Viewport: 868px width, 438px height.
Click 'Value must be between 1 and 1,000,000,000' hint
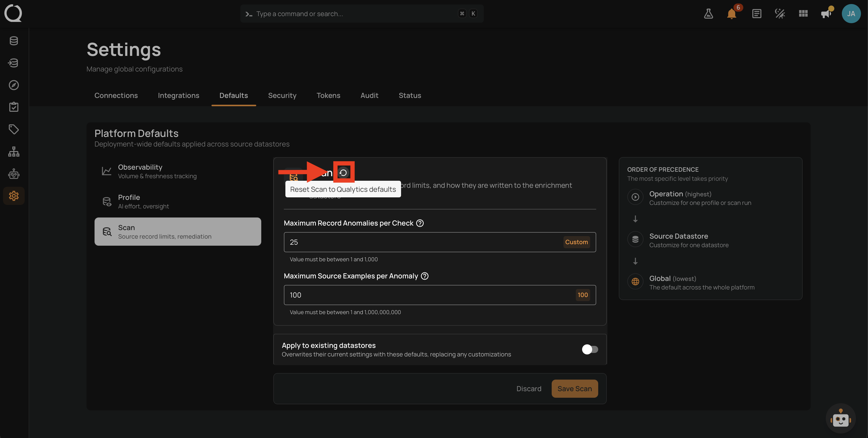pyautogui.click(x=345, y=312)
